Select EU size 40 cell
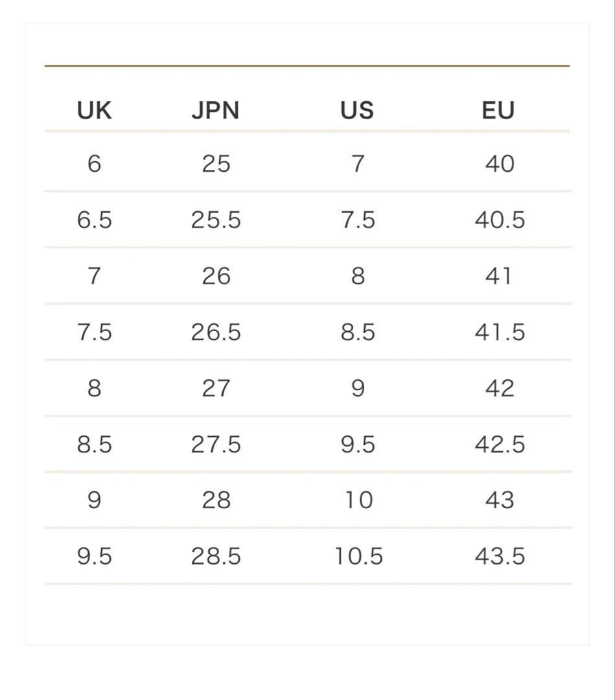The width and height of the screenshot is (615, 700). coord(500,163)
